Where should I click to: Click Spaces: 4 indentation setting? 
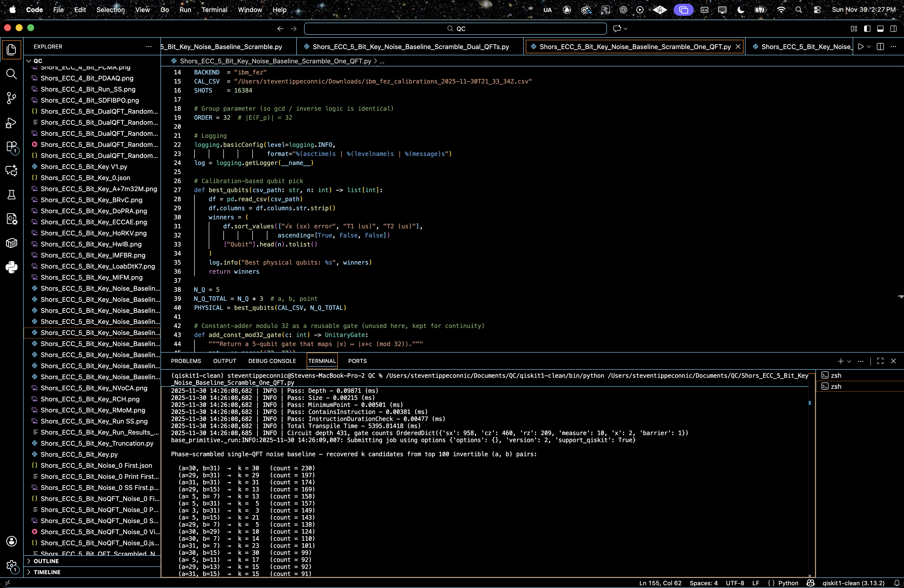(x=704, y=583)
